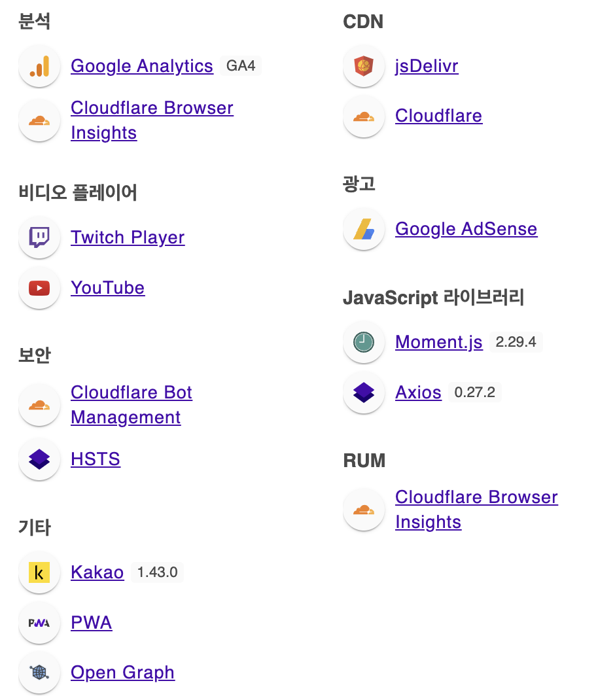The image size is (598, 700).
Task: Follow the Moment.js link
Action: (439, 342)
